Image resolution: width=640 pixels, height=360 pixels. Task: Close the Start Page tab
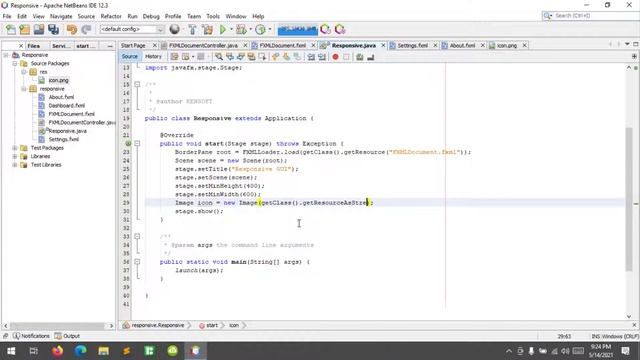pos(155,45)
